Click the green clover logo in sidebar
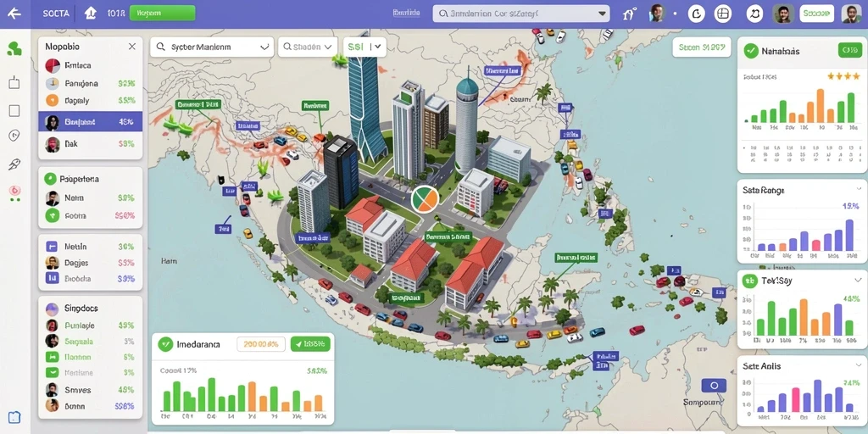 pyautogui.click(x=14, y=49)
